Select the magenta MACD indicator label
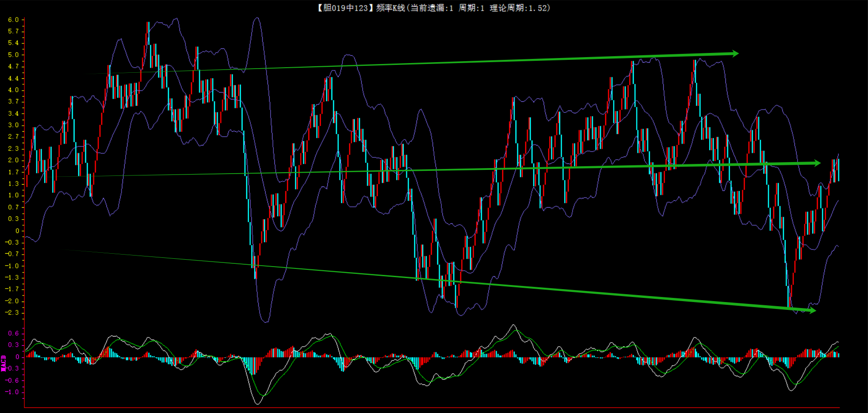The height and width of the screenshot is (413, 868). (x=4, y=363)
